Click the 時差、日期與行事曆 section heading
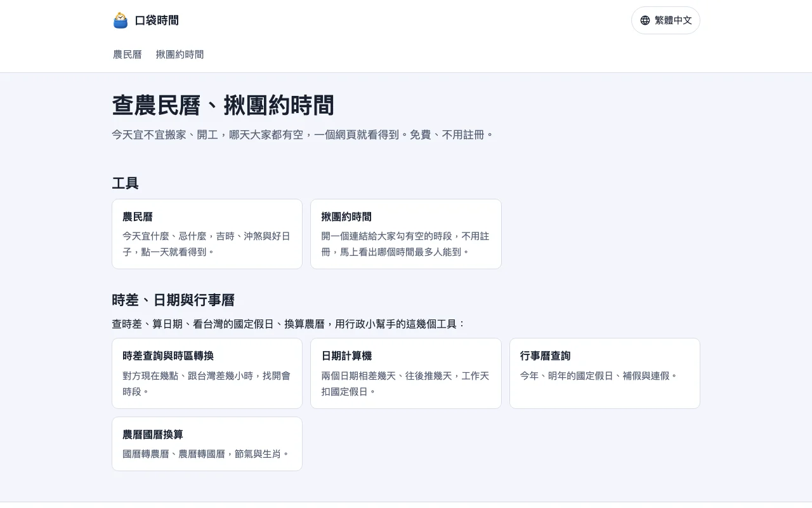The width and height of the screenshot is (812, 508). 173,300
